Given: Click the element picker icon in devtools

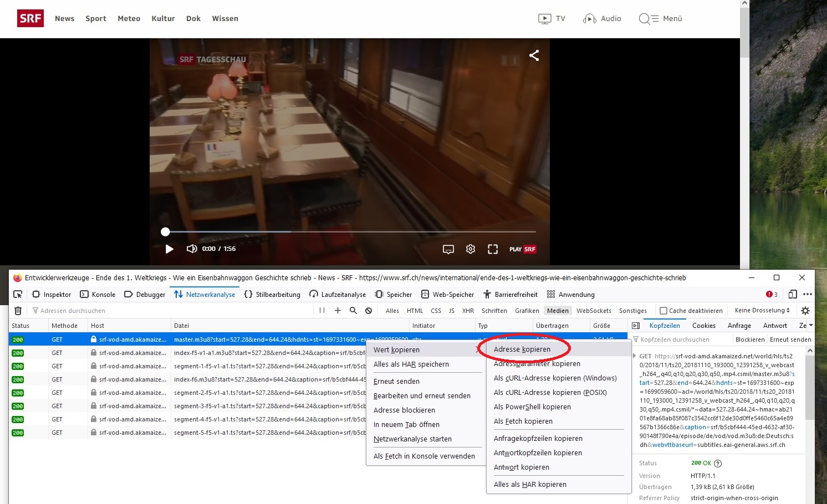Looking at the screenshot, I should 18,294.
